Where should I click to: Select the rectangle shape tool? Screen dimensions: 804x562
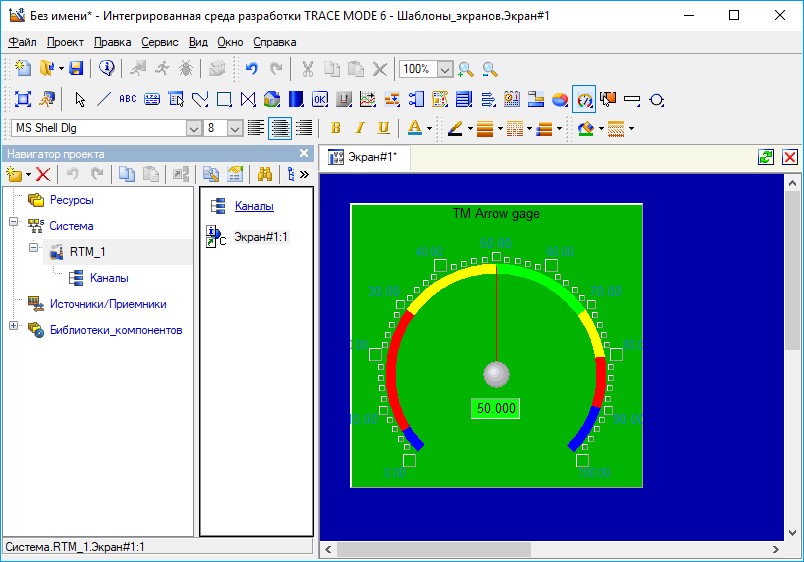click(224, 99)
